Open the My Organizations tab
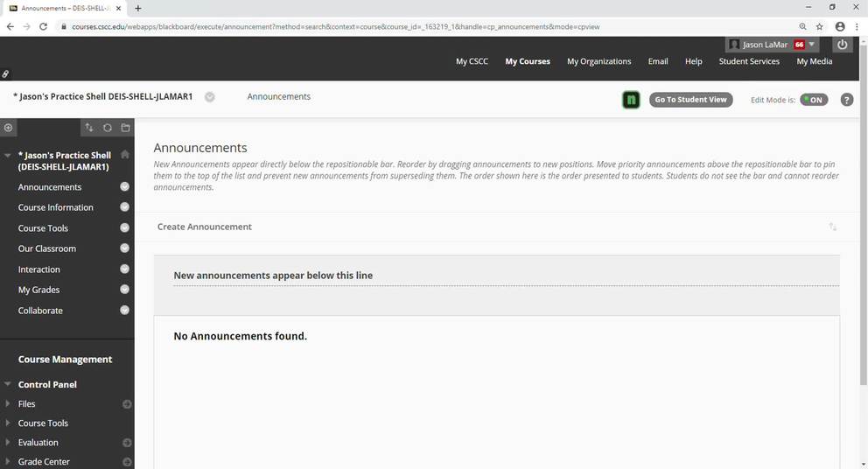868x469 pixels. 598,61
